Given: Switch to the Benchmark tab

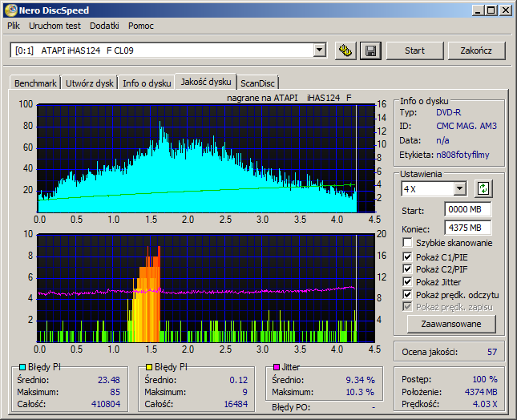Looking at the screenshot, I should 35,83.
